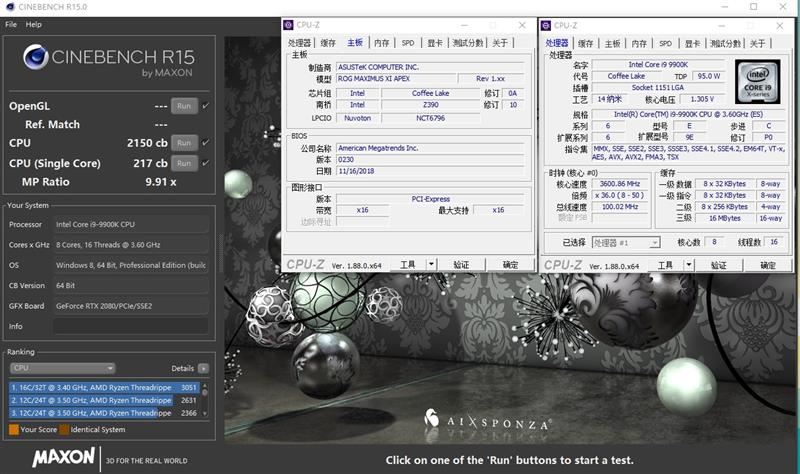Image resolution: width=800 pixels, height=474 pixels.
Task: Click 验证 button in left CPU-Z window
Action: (x=461, y=264)
